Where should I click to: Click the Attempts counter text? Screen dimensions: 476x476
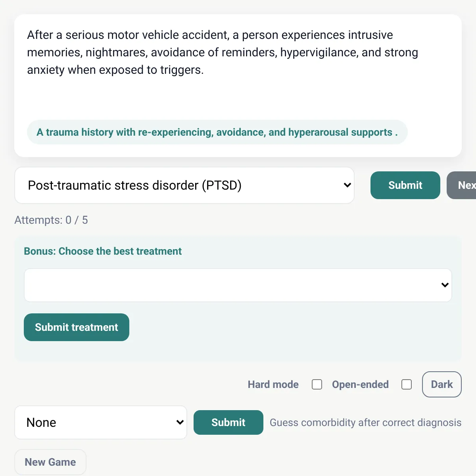[x=51, y=220]
